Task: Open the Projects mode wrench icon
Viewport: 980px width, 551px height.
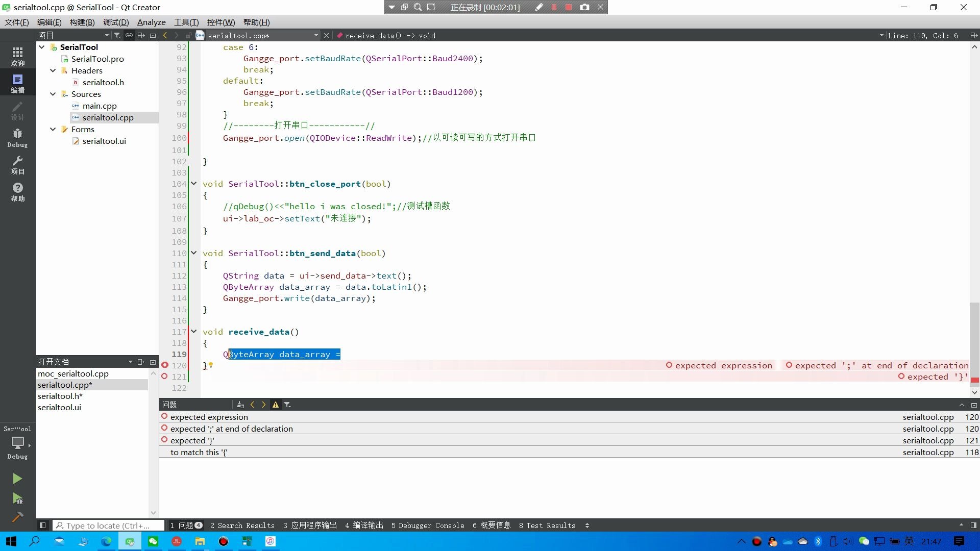Action: click(17, 165)
